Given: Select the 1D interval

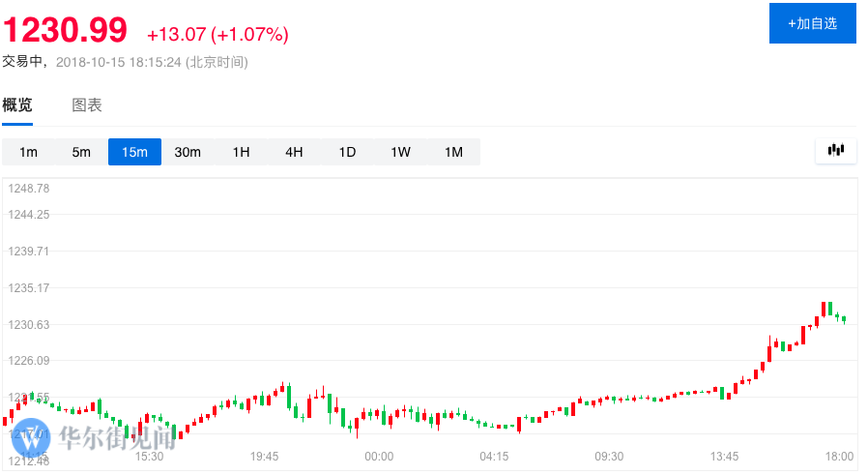Looking at the screenshot, I should point(347,152).
